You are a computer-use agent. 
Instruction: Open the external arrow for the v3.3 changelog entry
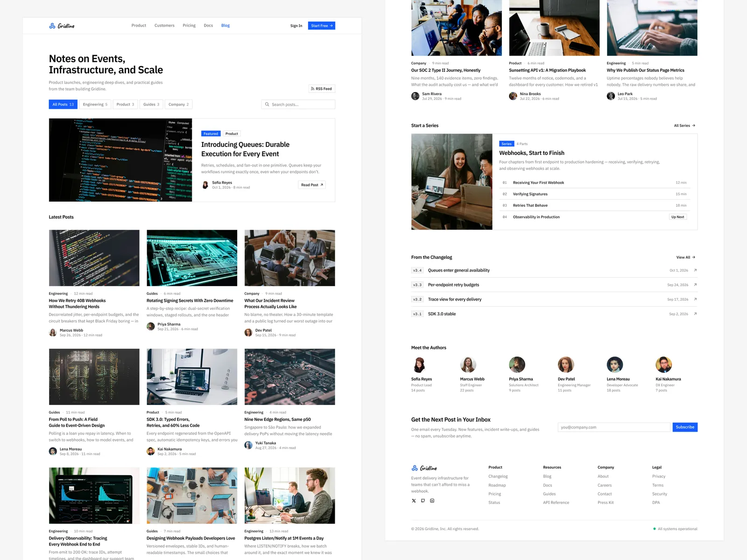point(695,285)
